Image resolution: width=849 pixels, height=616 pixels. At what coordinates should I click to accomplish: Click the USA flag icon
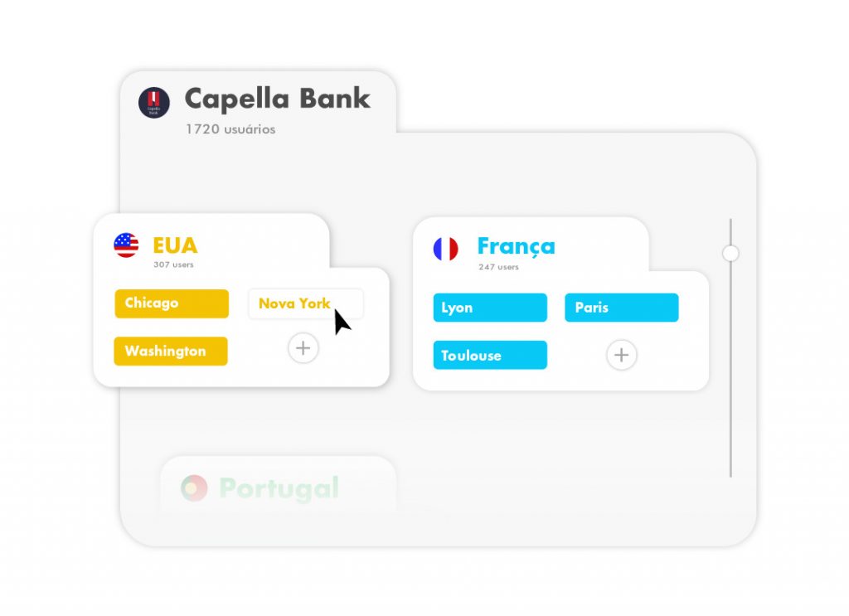tap(126, 245)
